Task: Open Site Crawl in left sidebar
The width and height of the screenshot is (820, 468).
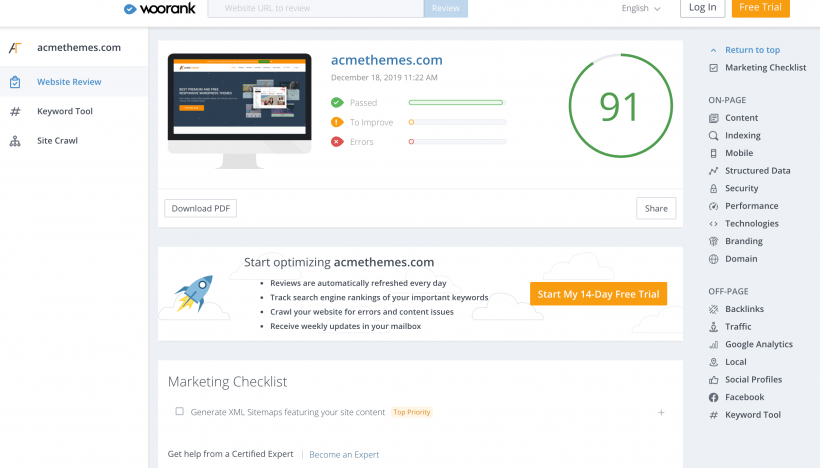Action: pos(74,141)
